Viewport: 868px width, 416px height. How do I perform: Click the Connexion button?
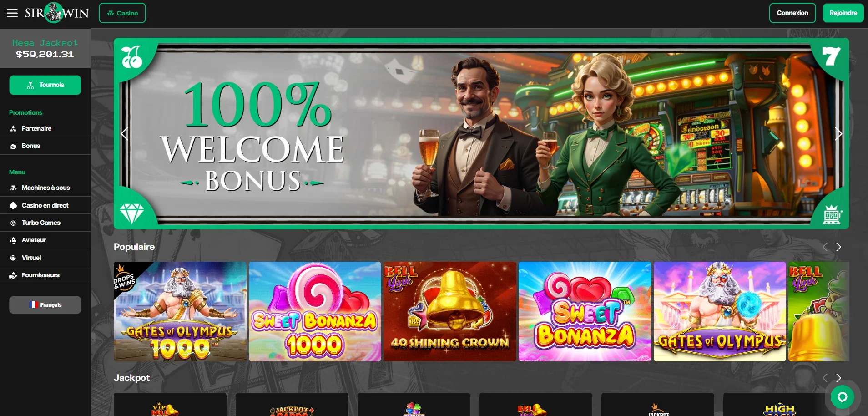click(x=792, y=13)
